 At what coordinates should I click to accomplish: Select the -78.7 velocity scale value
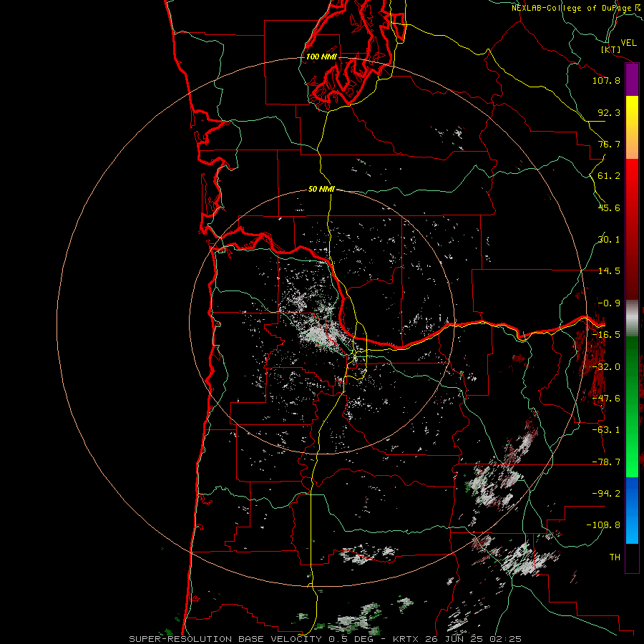tap(606, 462)
